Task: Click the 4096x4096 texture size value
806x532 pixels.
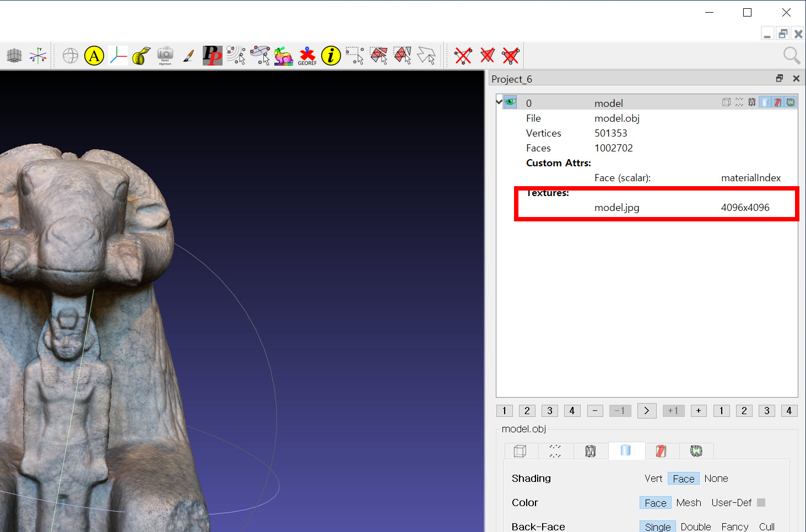Action: click(745, 208)
